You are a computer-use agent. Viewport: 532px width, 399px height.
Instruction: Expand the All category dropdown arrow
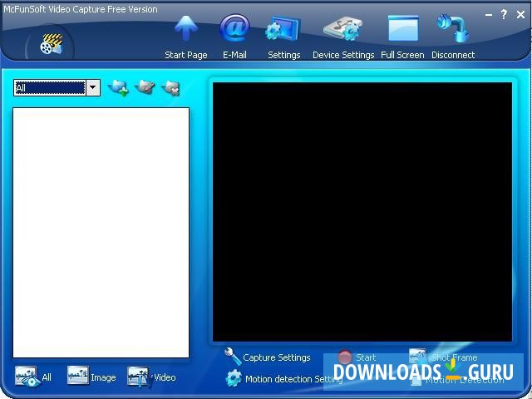92,88
